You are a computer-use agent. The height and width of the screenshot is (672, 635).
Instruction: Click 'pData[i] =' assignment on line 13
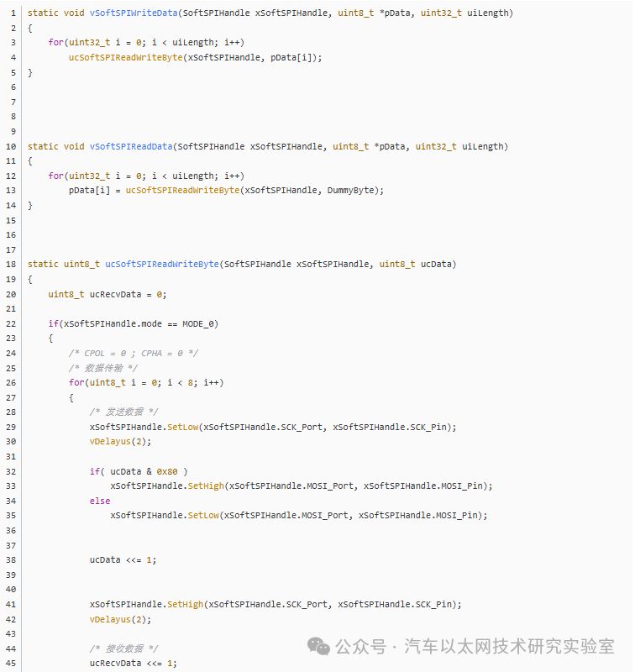(x=95, y=191)
